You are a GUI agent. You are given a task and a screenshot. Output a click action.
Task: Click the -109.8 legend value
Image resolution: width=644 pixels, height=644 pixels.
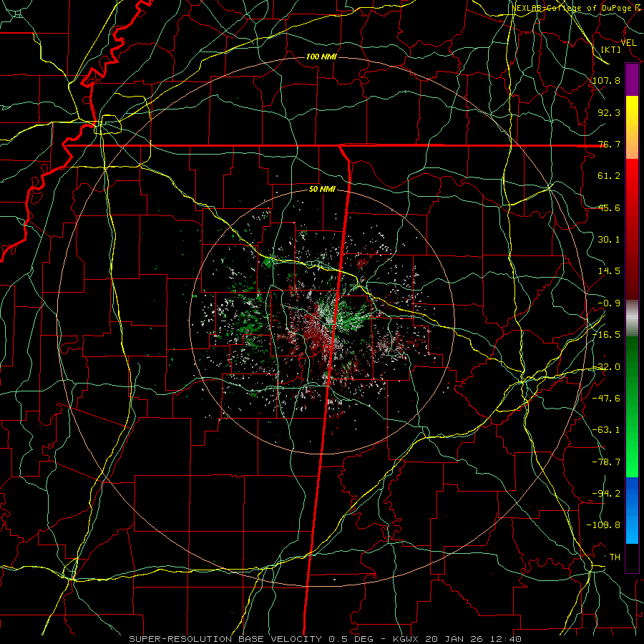604,525
